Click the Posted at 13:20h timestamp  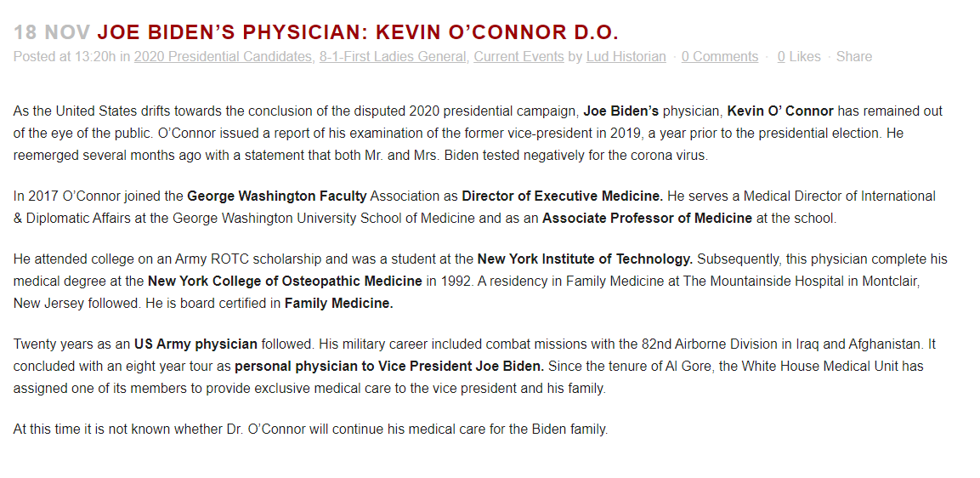pos(65,57)
